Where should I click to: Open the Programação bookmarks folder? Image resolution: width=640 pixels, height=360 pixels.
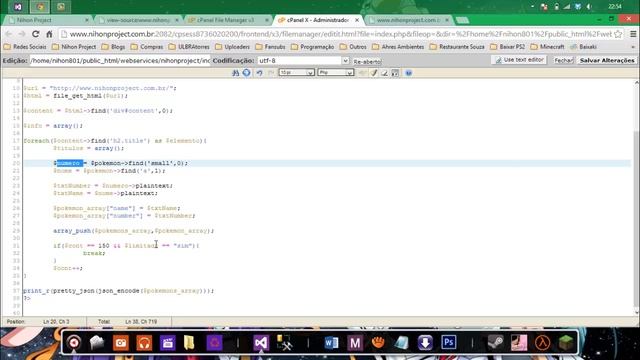[313, 47]
